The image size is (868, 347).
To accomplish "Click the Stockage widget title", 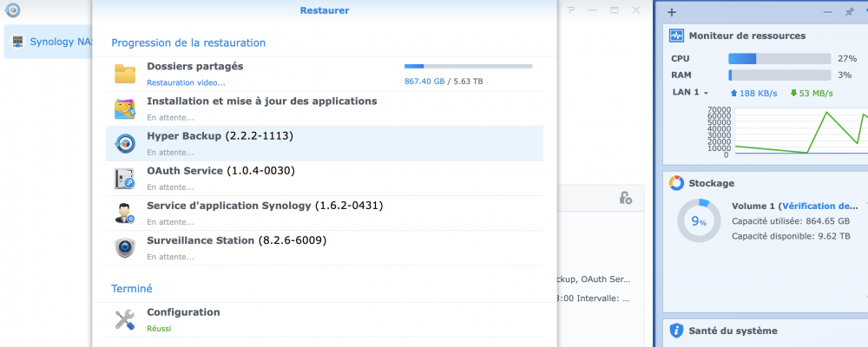I will [712, 183].
